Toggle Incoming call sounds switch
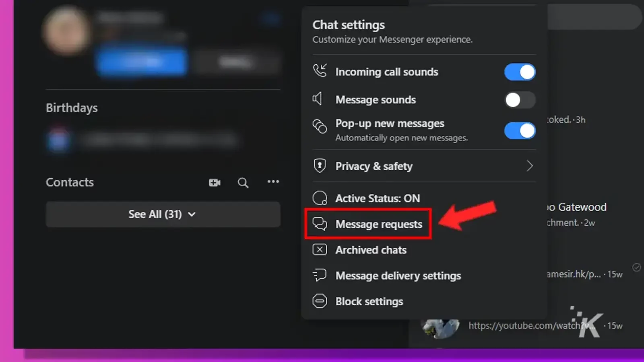The width and height of the screenshot is (644, 362). [x=520, y=72]
